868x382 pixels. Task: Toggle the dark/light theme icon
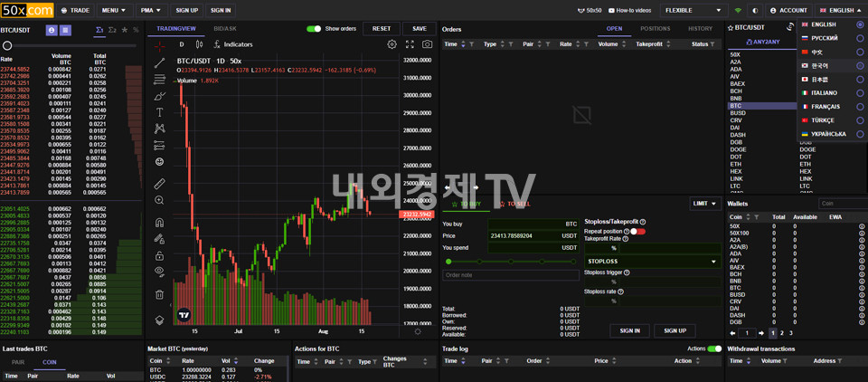[755, 10]
